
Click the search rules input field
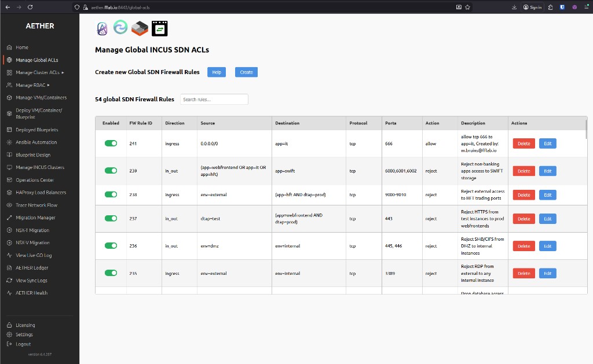[214, 99]
